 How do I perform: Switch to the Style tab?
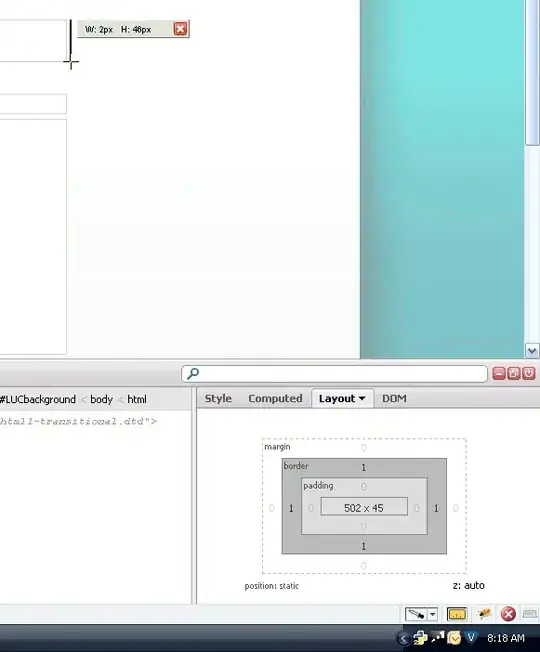218,398
